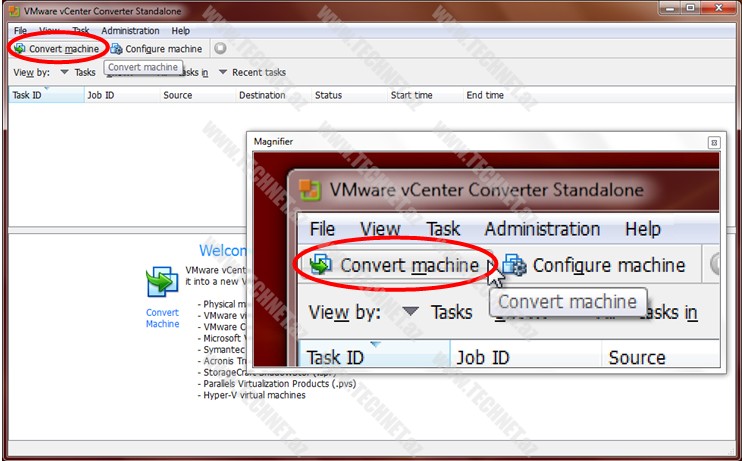This screenshot has height=461, width=742.
Task: Click the Job ID column header in the main list
Action: click(100, 95)
